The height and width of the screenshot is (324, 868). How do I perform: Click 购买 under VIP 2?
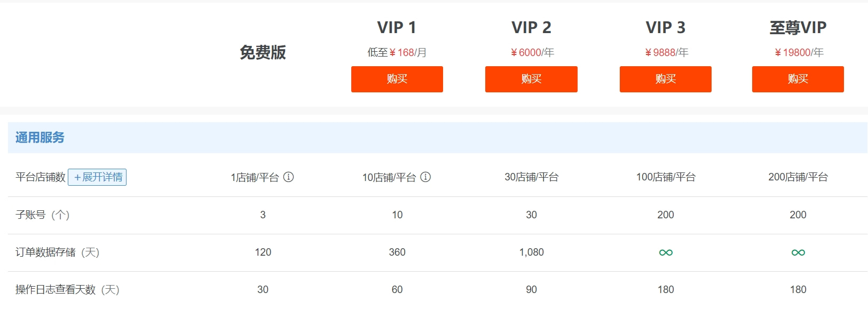[x=531, y=79]
